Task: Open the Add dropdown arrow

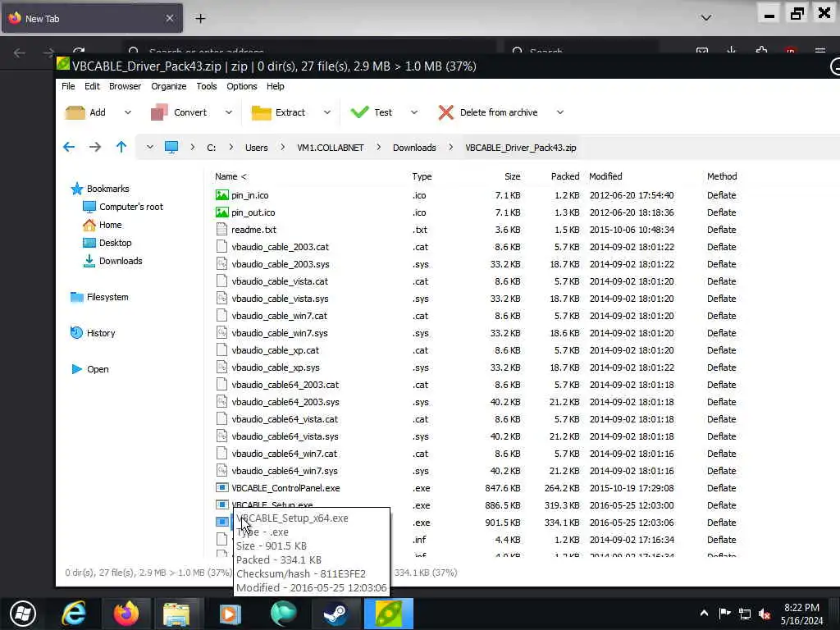Action: pyautogui.click(x=127, y=112)
